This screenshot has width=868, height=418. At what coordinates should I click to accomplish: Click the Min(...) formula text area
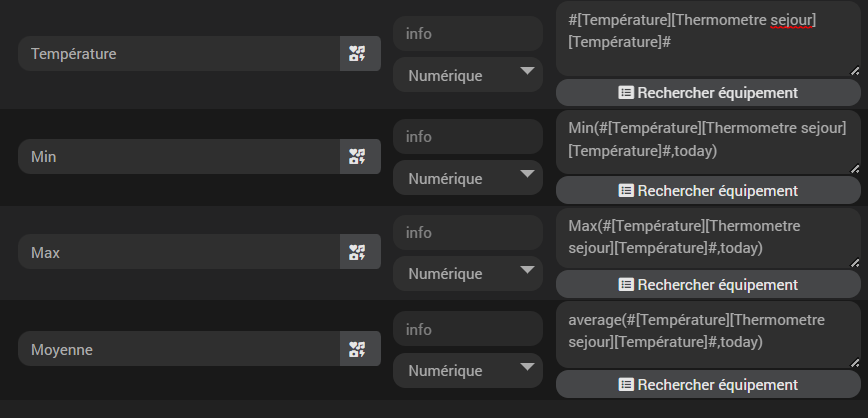(706, 141)
